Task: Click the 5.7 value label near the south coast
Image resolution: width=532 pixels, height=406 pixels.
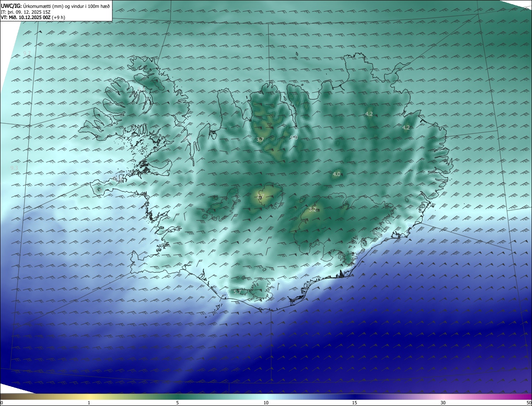Action: (237, 292)
